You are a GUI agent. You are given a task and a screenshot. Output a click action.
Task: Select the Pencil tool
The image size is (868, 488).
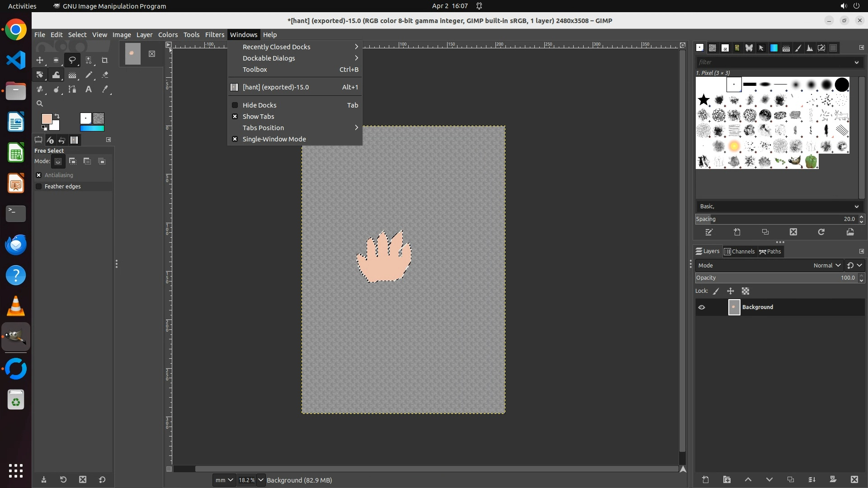tap(89, 75)
